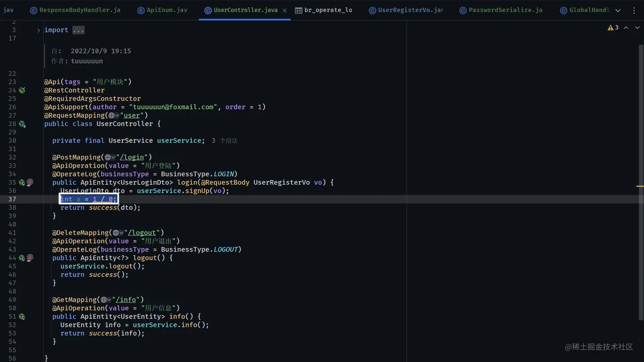Place cursor on the @RestController annotation
Screen dimensions: 644x362
pos(74,90)
